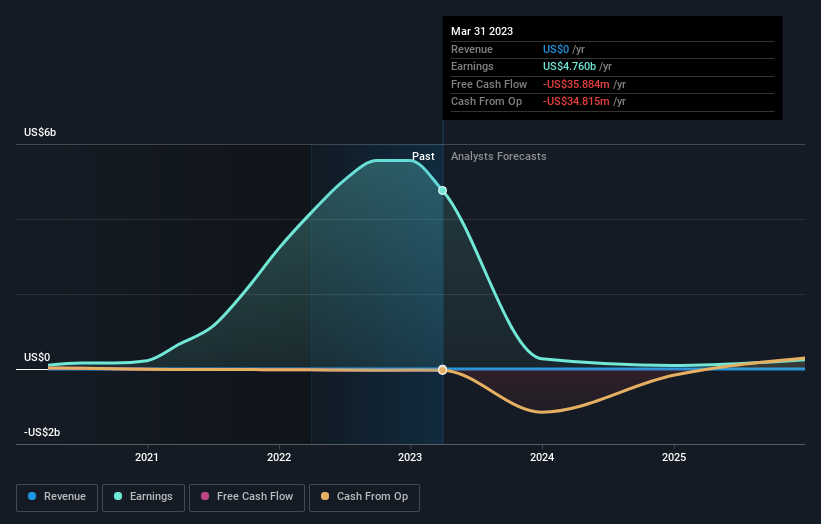Click the Revenue row label in tooltip

pos(472,50)
